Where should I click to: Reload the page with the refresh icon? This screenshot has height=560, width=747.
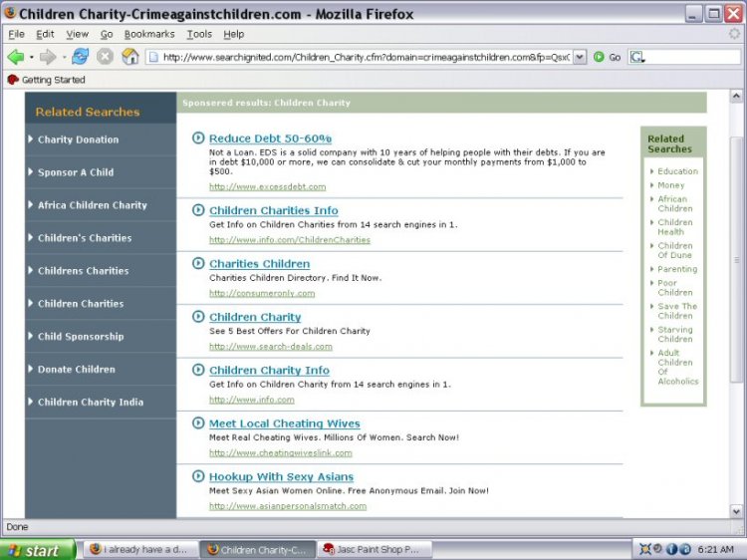pos(80,57)
